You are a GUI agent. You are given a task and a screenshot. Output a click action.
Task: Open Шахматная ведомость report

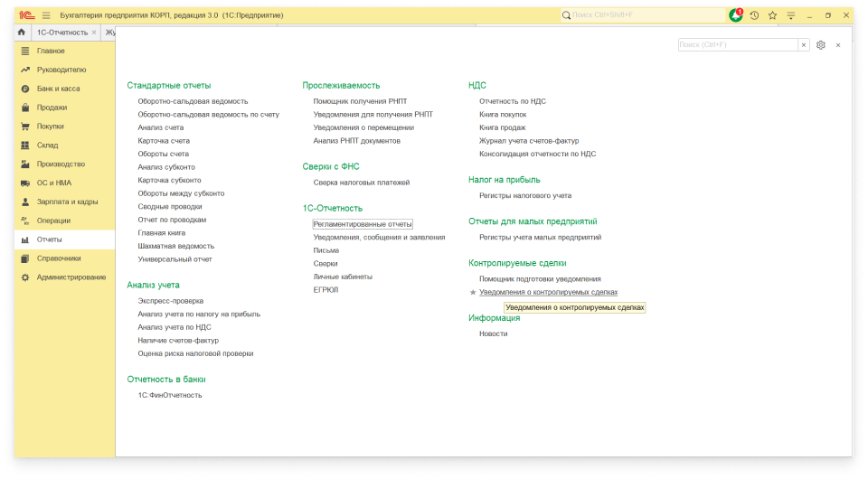tap(176, 246)
